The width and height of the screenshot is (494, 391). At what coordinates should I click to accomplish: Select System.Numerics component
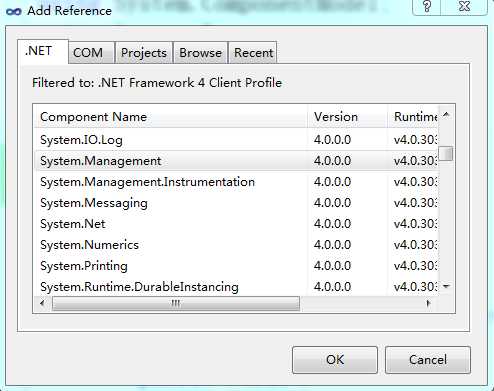tap(89, 245)
